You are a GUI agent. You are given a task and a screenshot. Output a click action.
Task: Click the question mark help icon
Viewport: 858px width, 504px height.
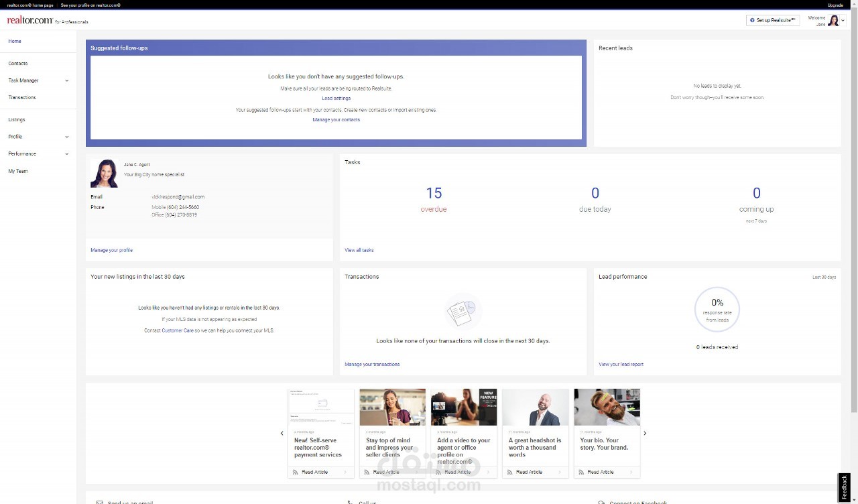tap(753, 21)
